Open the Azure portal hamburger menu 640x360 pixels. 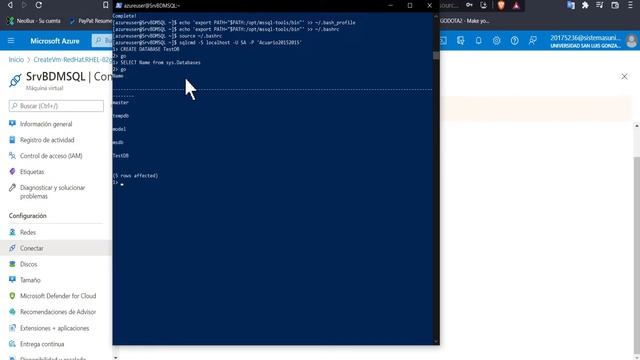click(x=11, y=41)
